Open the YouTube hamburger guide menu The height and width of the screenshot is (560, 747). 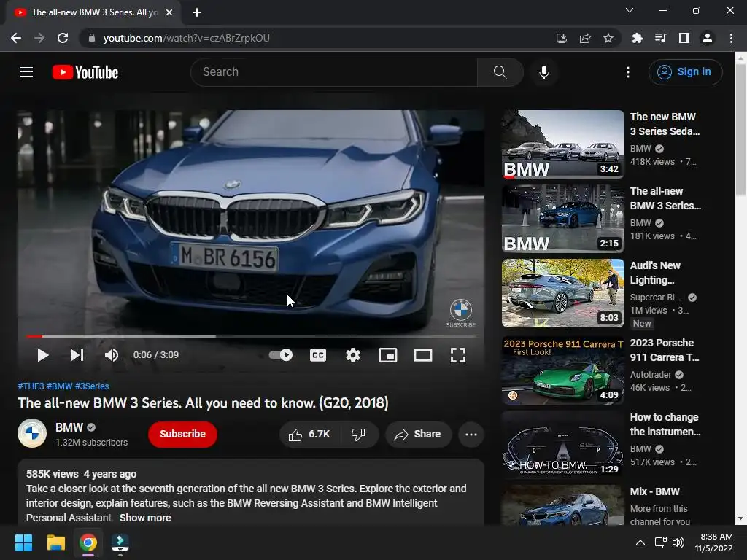tap(26, 72)
